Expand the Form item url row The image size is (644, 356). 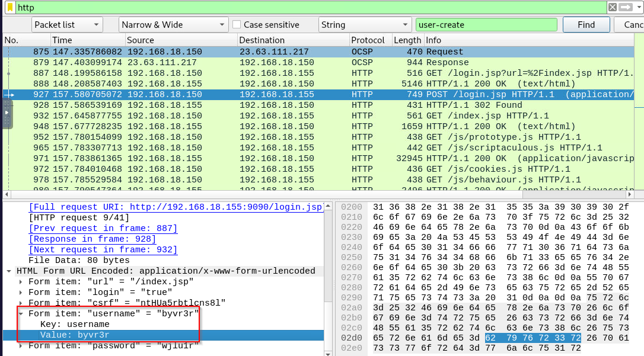22,281
